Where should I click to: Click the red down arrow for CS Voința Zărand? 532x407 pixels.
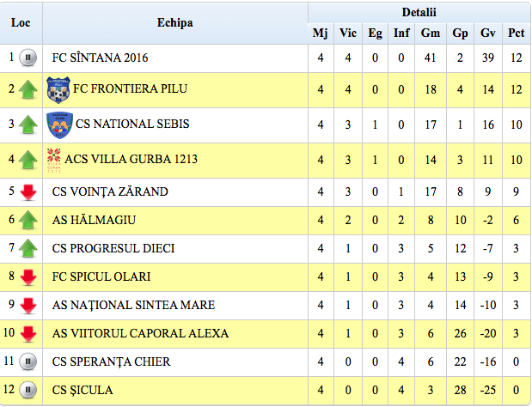tap(28, 192)
